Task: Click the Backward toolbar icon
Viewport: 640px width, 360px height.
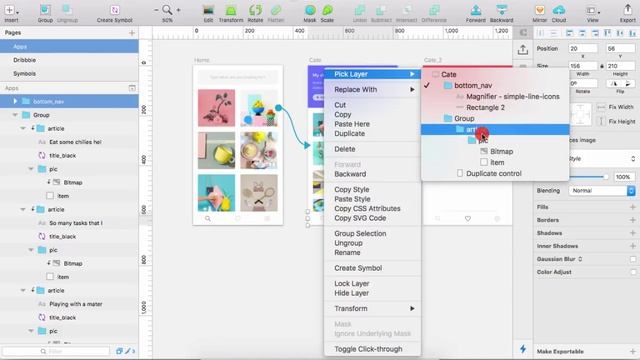Action: (502, 13)
